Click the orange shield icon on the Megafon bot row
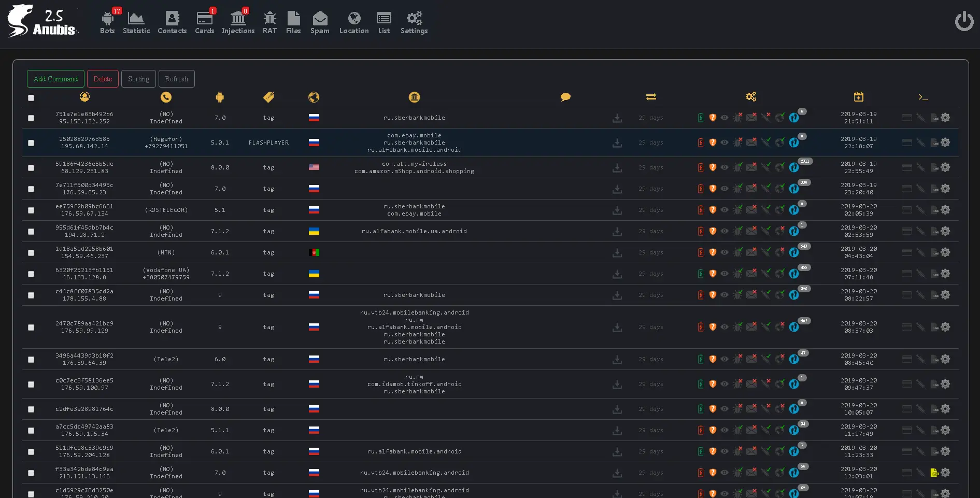The height and width of the screenshot is (498, 980). tap(713, 143)
